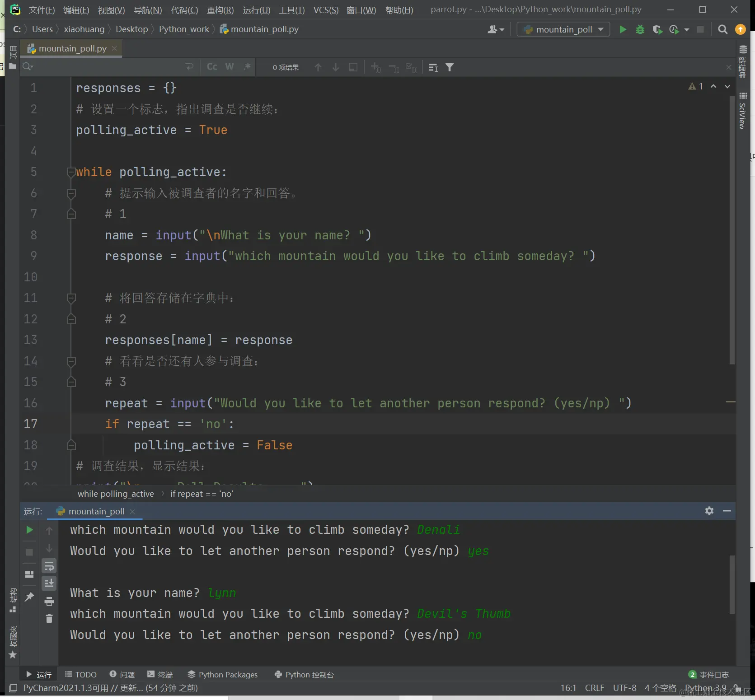
Task: Open the TODO tool window
Action: [81, 674]
